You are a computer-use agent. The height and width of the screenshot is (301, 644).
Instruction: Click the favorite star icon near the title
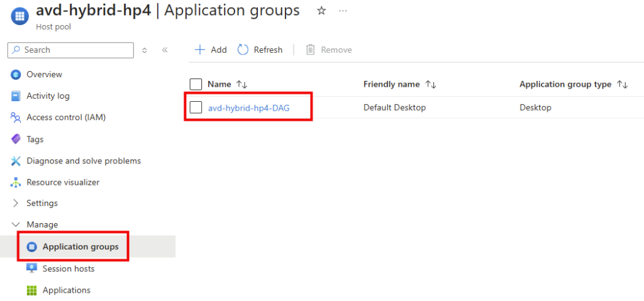tap(321, 11)
